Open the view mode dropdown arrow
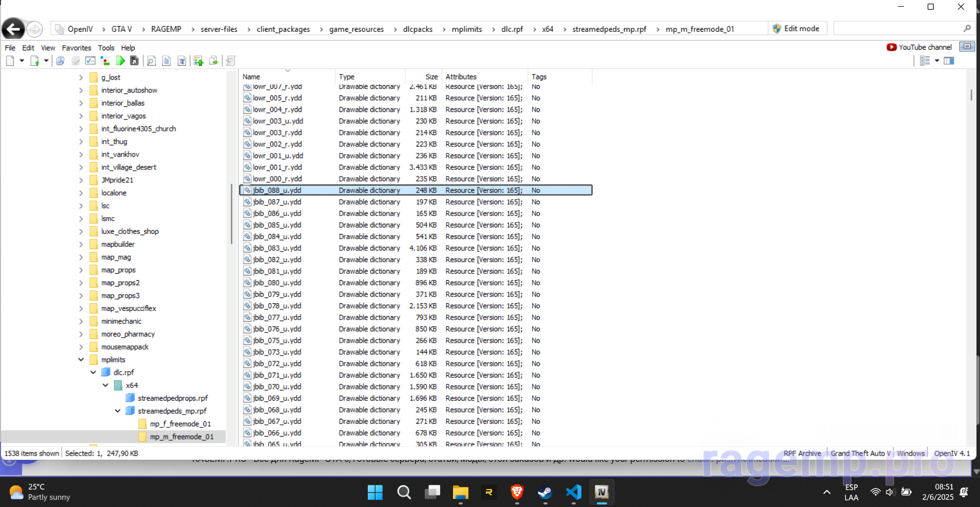Viewport: 980px width, 507px height. tap(937, 61)
